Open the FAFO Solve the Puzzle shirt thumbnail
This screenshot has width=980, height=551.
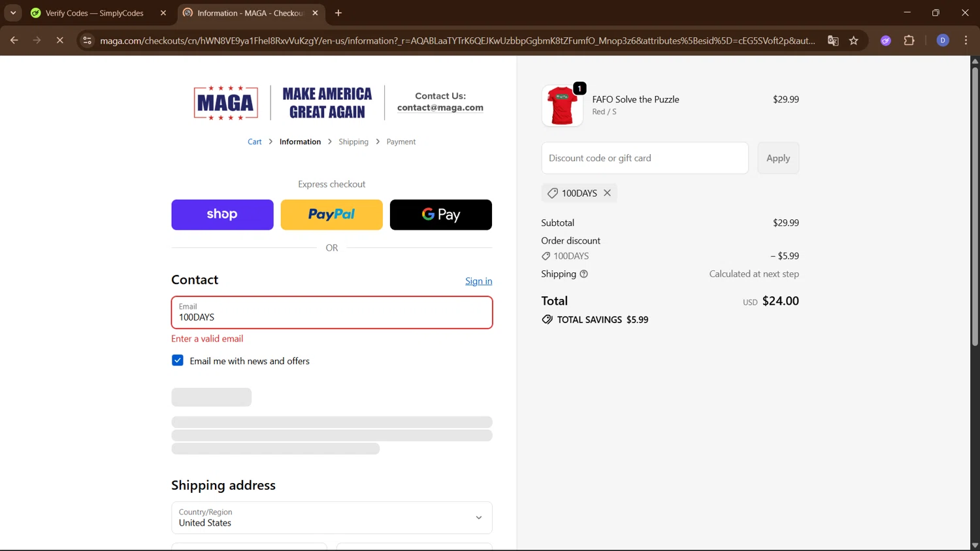[x=563, y=106]
